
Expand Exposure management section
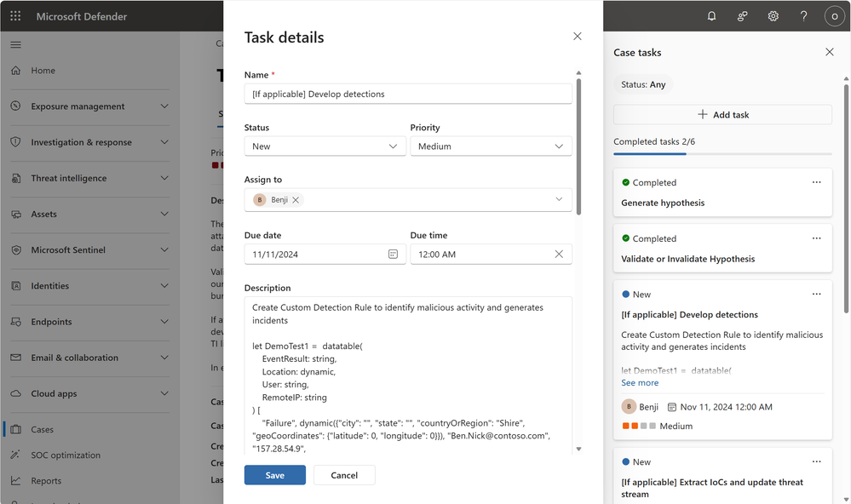(164, 106)
